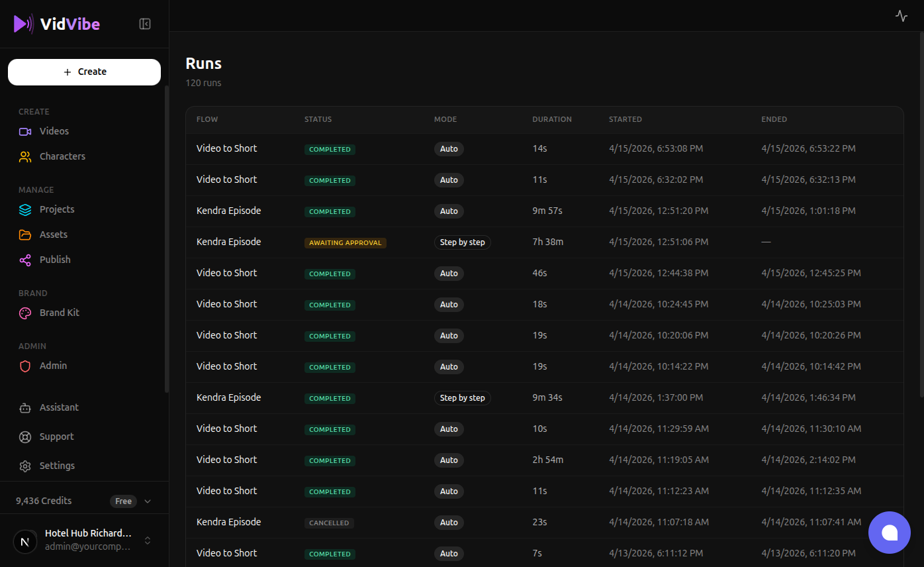Click the COMPLETED badge in the 10s row
924x567 pixels.
click(330, 429)
